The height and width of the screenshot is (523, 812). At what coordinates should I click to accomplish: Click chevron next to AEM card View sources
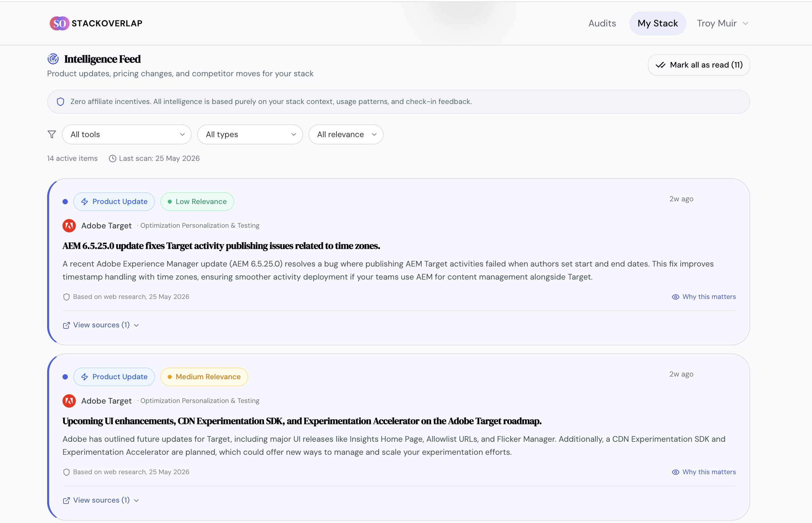(136, 325)
